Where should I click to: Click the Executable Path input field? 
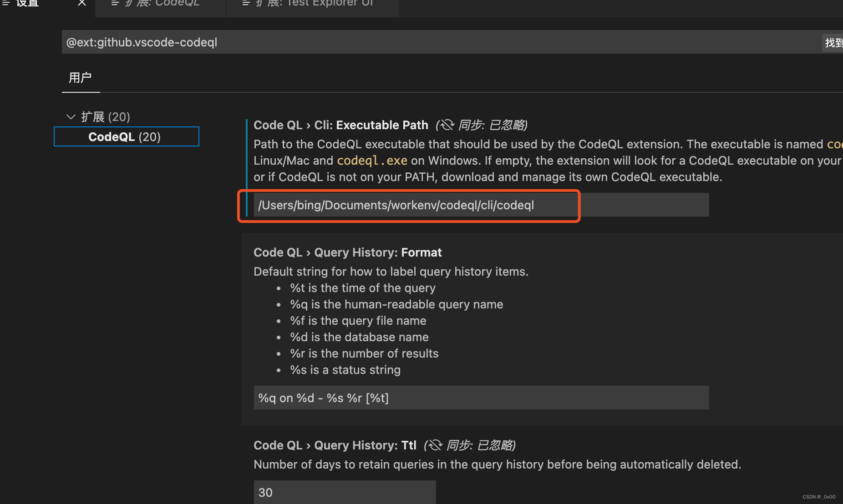[481, 205]
